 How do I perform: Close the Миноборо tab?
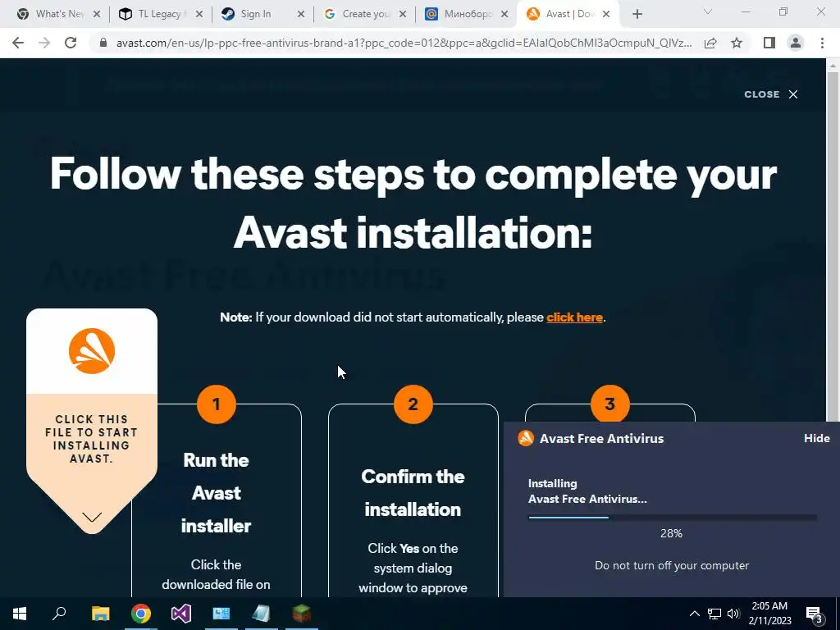pos(504,15)
